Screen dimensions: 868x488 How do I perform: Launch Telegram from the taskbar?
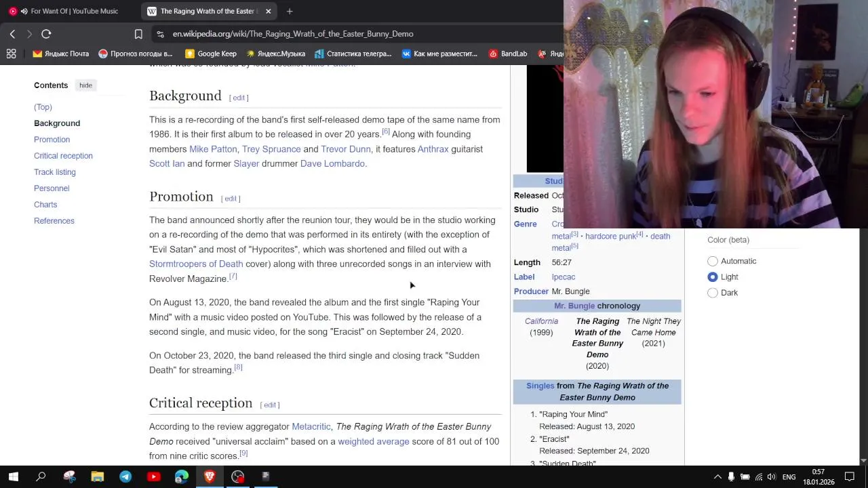(x=125, y=476)
